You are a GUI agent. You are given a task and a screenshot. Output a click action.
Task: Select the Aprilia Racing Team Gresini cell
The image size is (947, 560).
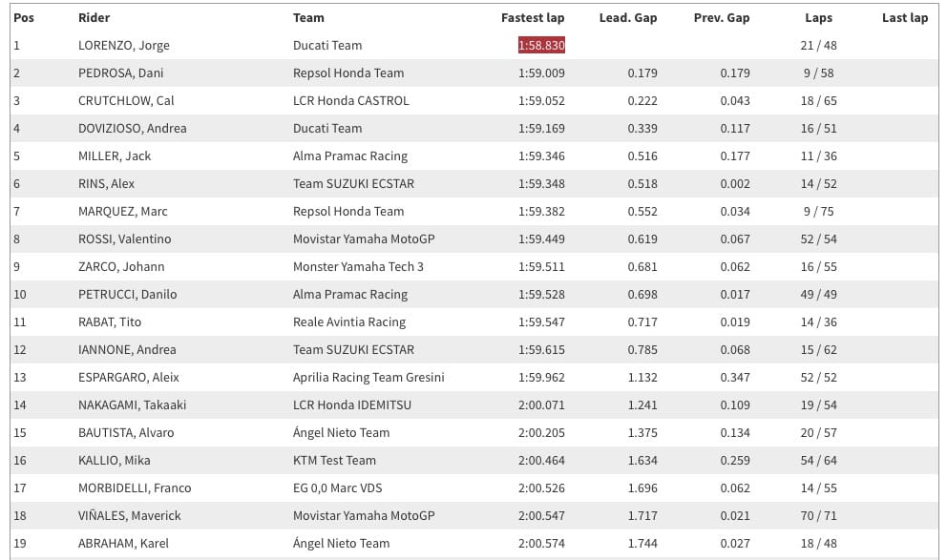coord(368,377)
